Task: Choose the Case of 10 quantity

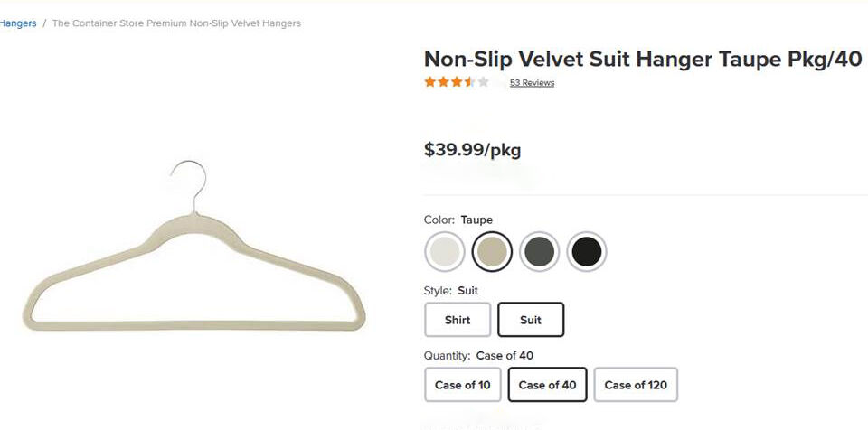Action: pos(462,385)
